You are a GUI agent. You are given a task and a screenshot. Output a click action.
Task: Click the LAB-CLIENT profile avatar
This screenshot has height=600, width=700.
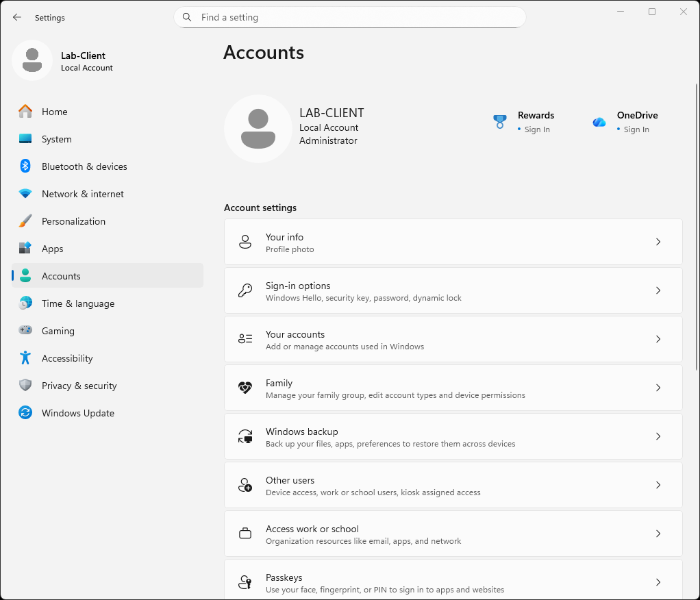tap(258, 128)
